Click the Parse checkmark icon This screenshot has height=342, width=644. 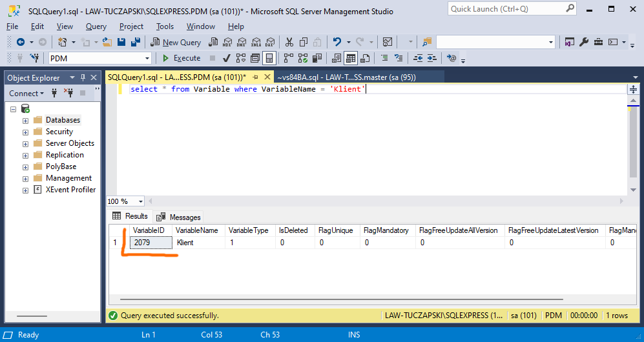(227, 58)
